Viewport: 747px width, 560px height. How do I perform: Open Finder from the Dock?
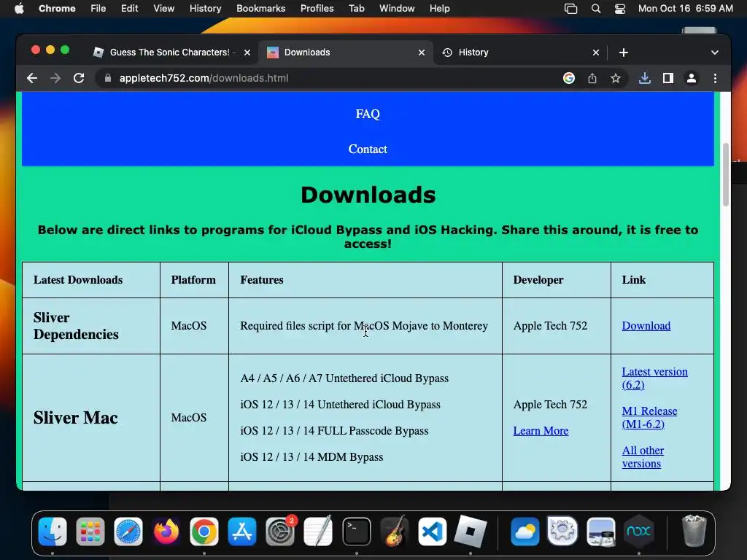53,531
